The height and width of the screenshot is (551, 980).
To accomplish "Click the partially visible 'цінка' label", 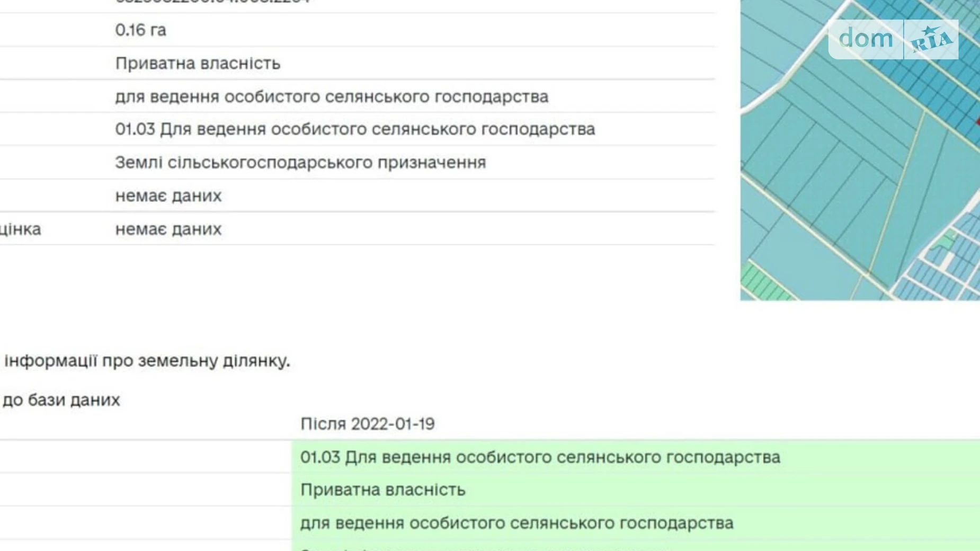I will tap(20, 229).
